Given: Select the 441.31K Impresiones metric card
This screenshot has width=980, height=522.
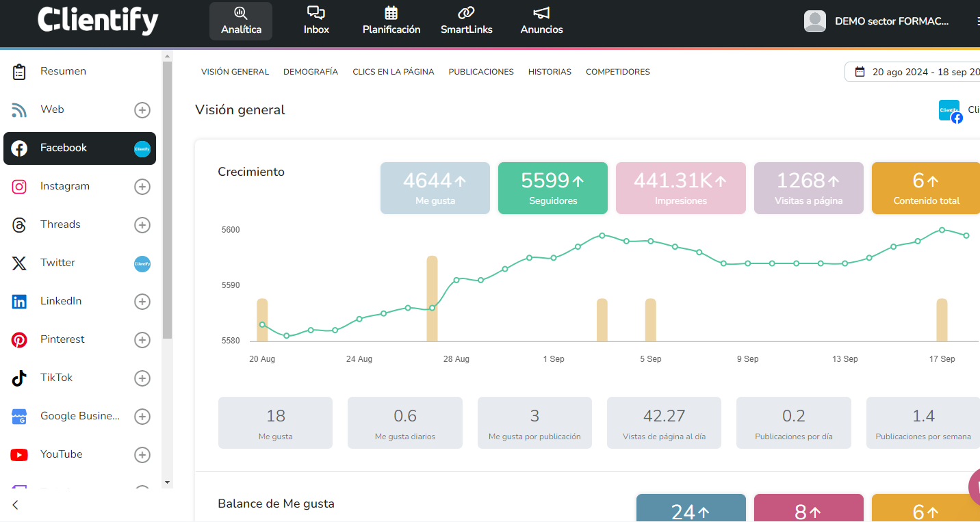Looking at the screenshot, I should [x=681, y=188].
